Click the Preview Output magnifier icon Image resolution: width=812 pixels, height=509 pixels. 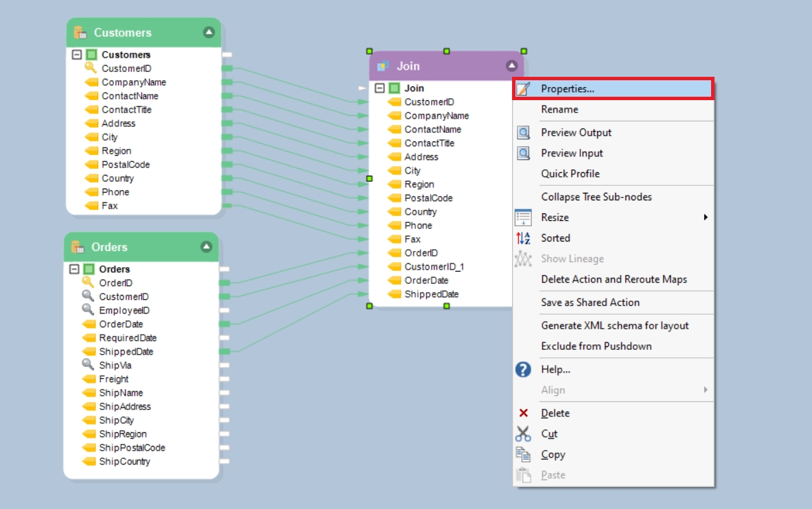524,133
